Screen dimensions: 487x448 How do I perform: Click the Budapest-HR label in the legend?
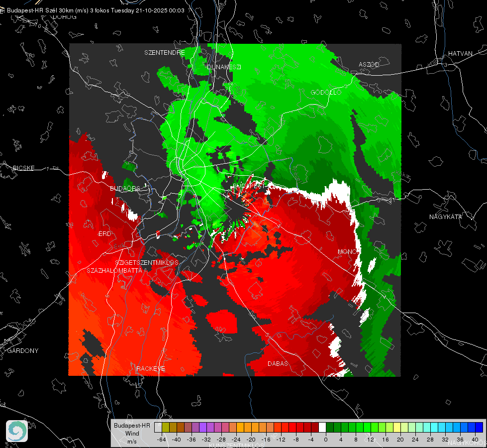[132, 426]
